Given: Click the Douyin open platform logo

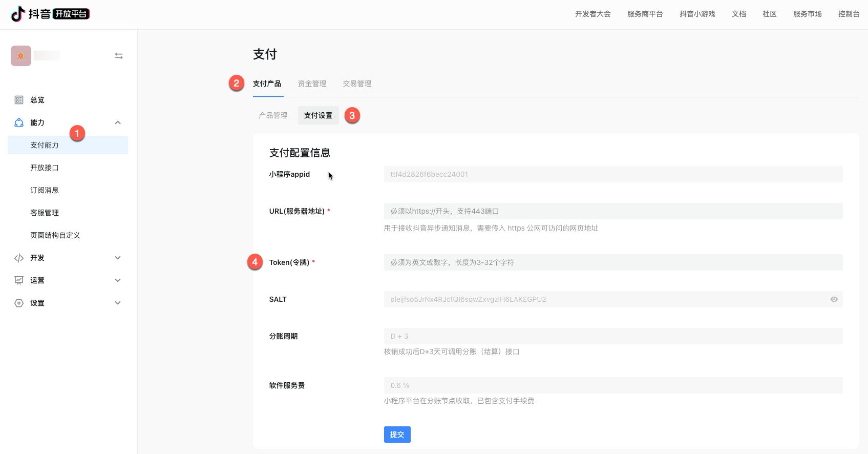Looking at the screenshot, I should click(50, 14).
